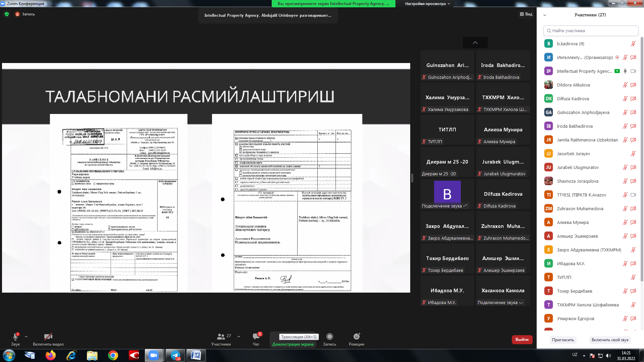Open Telegram from taskbar
This screenshot has height=362, width=644.
[x=175, y=355]
